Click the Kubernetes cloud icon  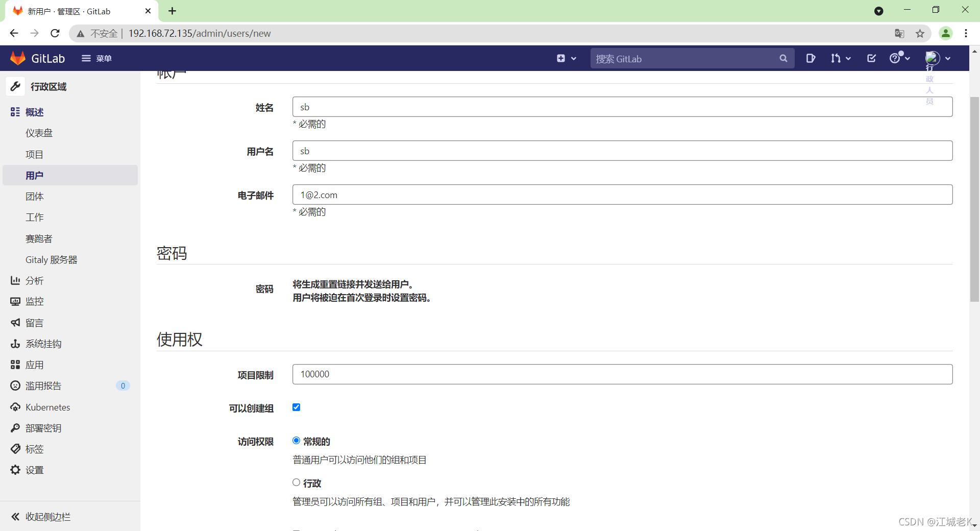(15, 407)
